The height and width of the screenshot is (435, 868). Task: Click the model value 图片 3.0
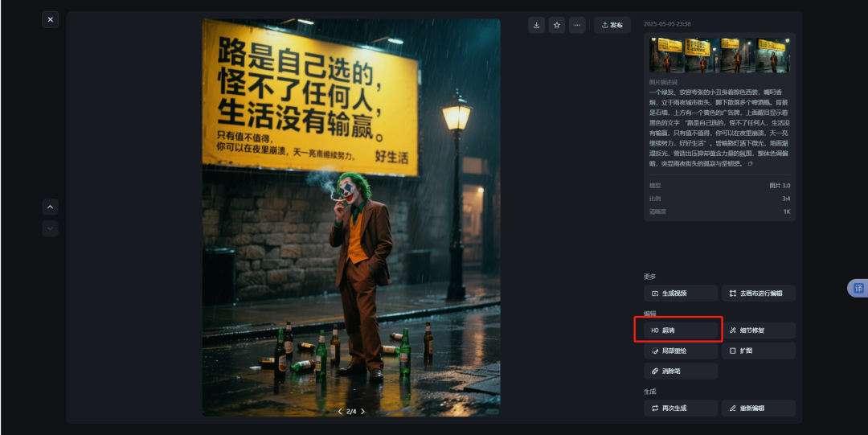pyautogui.click(x=780, y=186)
